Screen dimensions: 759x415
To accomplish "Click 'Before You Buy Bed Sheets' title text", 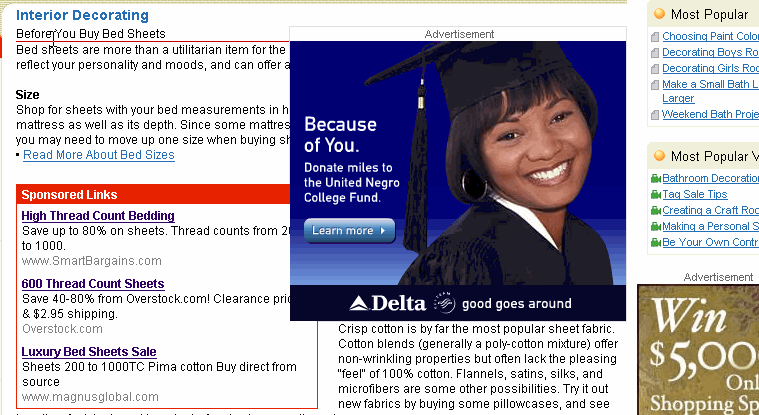I will [91, 34].
